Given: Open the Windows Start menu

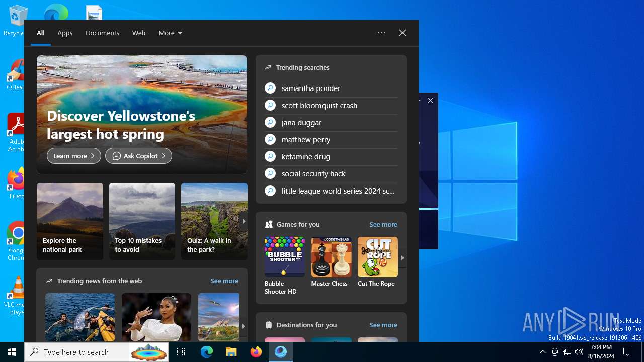Looking at the screenshot, I should (12, 352).
